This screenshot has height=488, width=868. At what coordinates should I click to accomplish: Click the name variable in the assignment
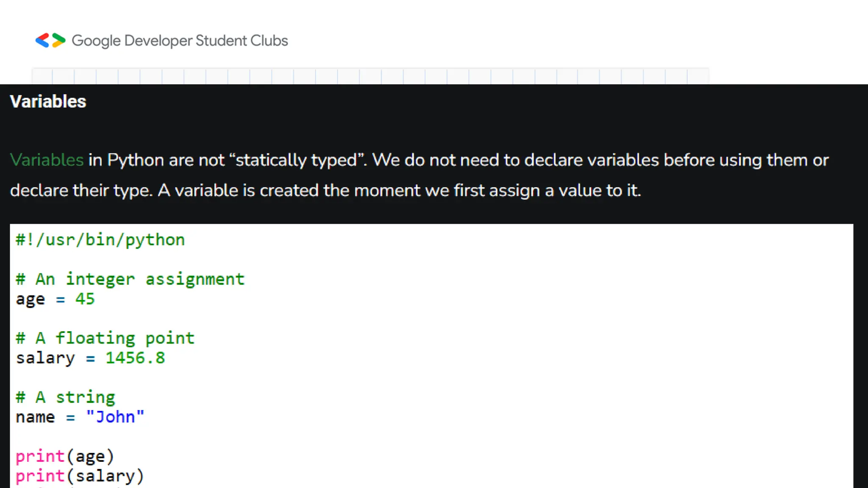coord(35,417)
